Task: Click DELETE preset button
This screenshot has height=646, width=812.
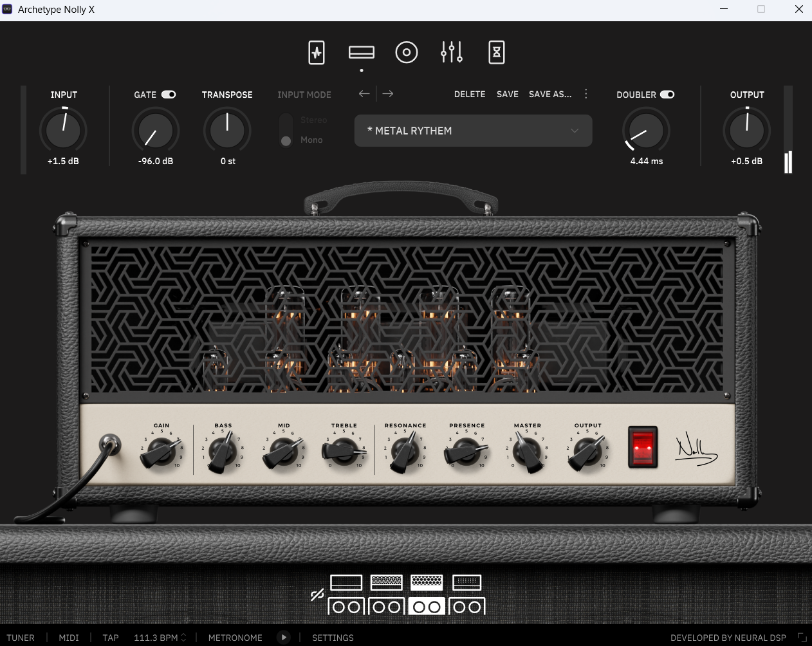Action: 470,94
